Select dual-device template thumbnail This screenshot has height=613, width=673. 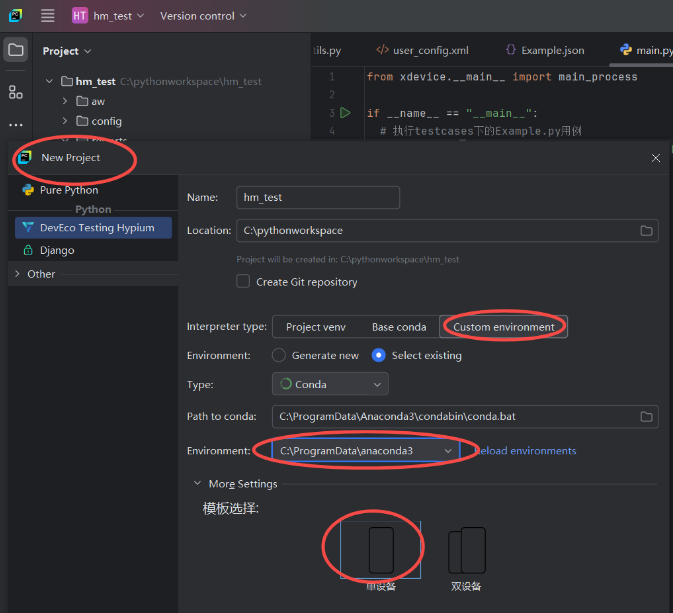[x=467, y=550]
